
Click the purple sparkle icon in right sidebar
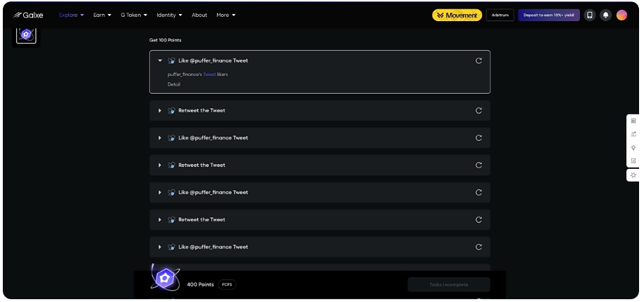pyautogui.click(x=633, y=175)
